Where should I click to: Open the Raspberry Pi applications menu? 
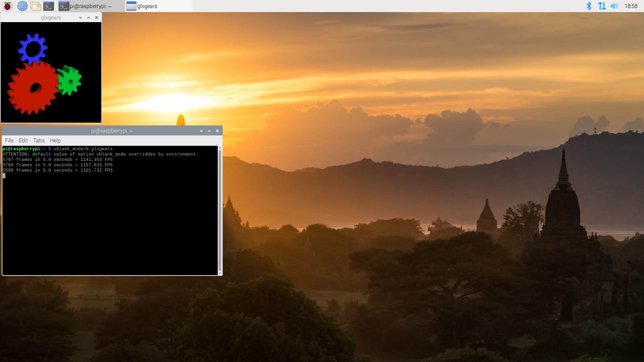tap(7, 6)
